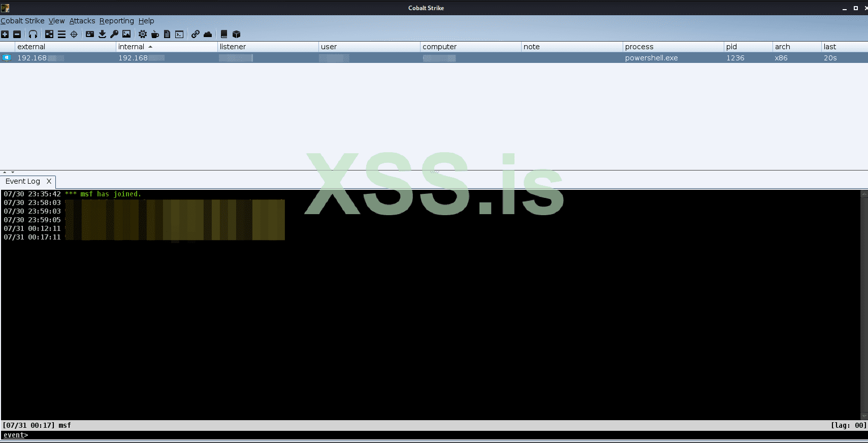Image resolution: width=868 pixels, height=443 pixels.
Task: Open scripted web delivery terminal icon
Action: coord(179,34)
